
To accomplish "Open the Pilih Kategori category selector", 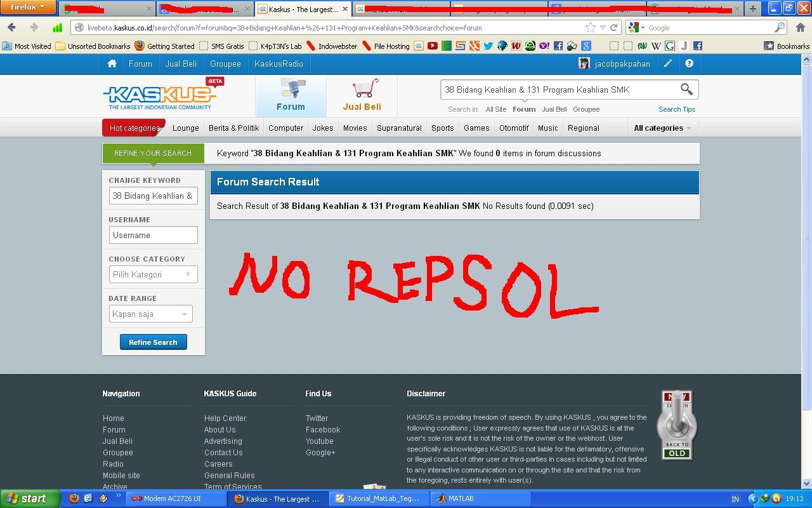I will coord(153,274).
